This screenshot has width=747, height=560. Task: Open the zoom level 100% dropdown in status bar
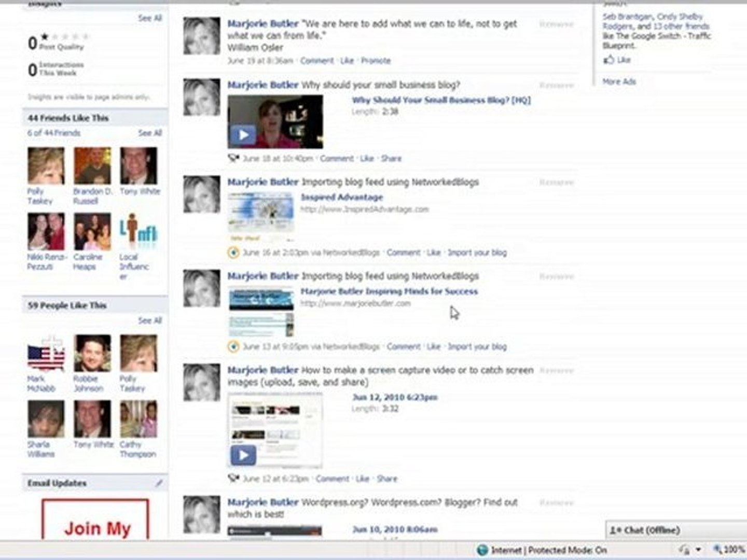(x=728, y=550)
